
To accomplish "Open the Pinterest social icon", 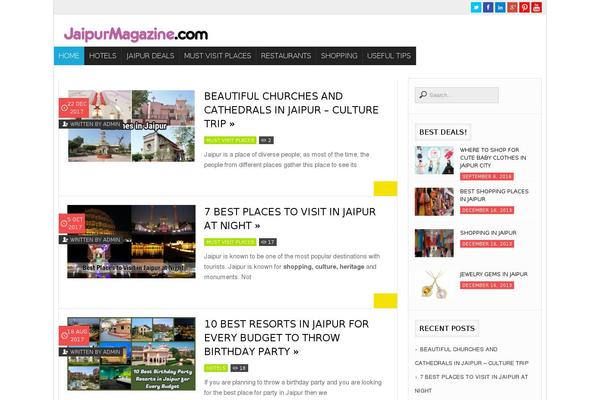I will tap(524, 7).
